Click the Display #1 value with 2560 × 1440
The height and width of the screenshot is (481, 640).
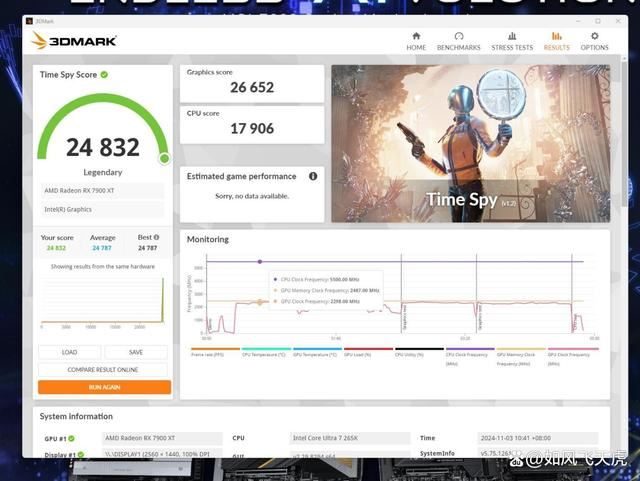coord(162,454)
